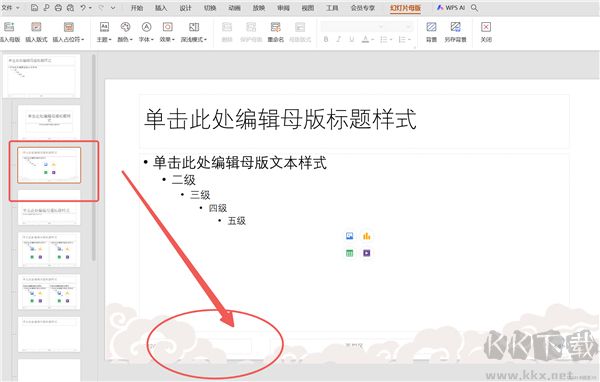
Task: Click the insert table placeholder icon on slide
Action: [x=349, y=253]
